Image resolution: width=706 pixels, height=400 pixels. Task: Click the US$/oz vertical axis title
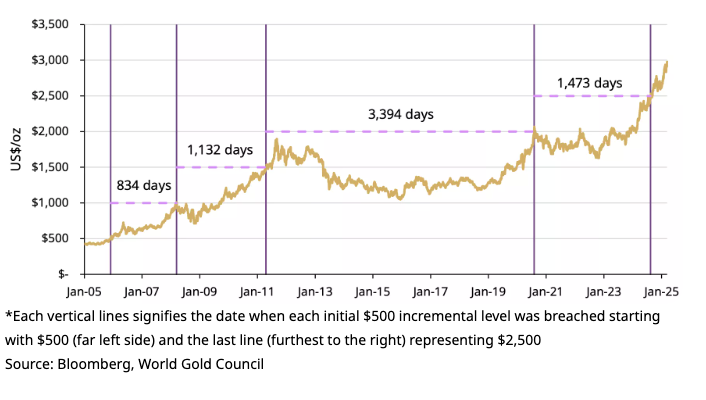click(17, 149)
